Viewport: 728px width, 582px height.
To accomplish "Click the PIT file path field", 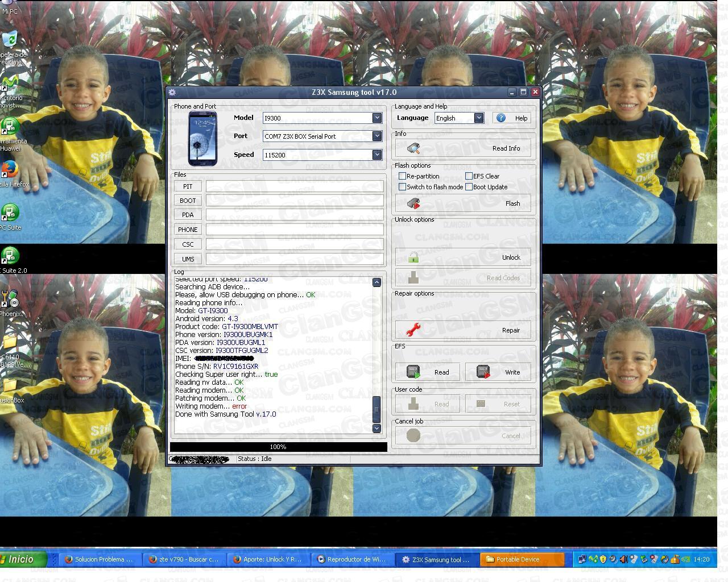I will pos(295,186).
